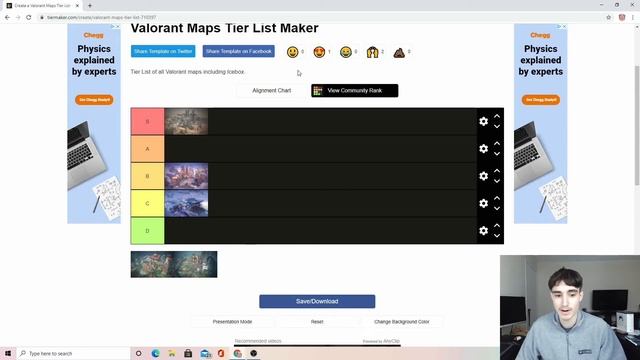Select the first unranked map thumbnail below tiers
Screen dimensions: 640x360
click(x=152, y=264)
